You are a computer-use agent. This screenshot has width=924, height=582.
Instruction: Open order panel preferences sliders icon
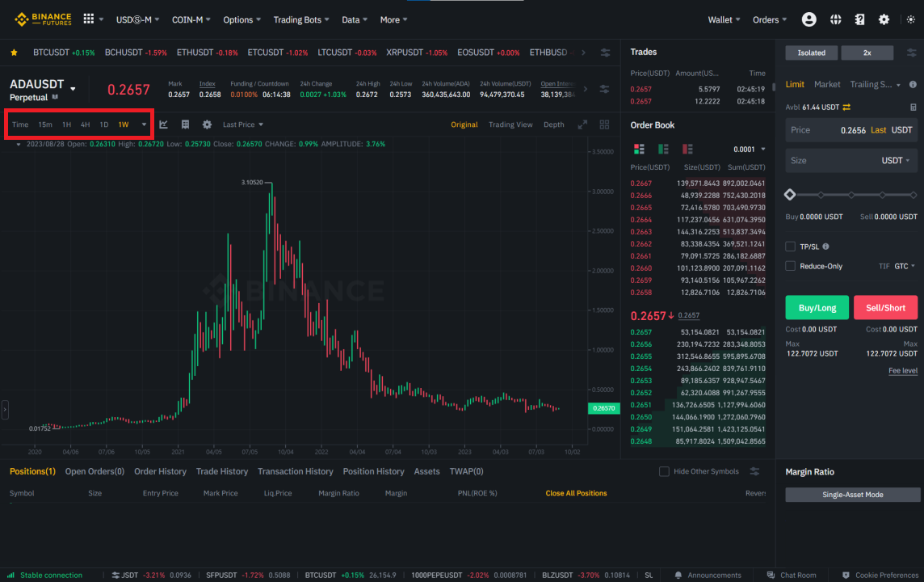(x=912, y=53)
